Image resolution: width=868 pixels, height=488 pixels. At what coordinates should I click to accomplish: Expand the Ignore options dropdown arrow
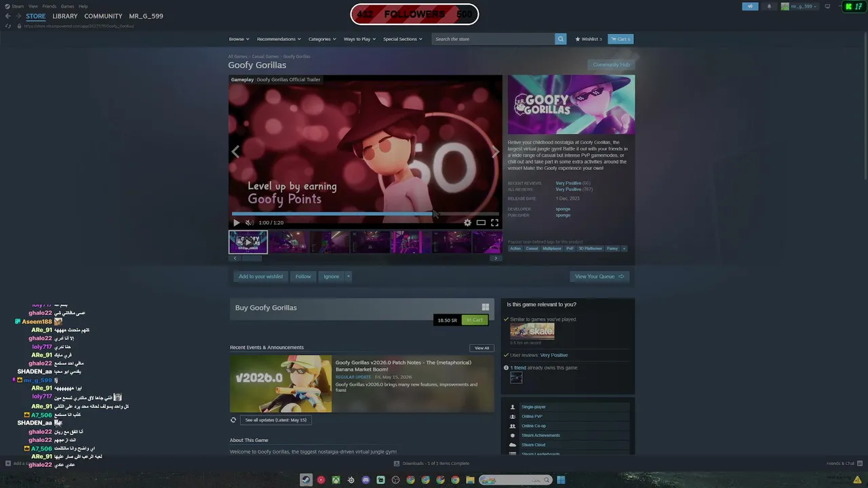pos(349,277)
